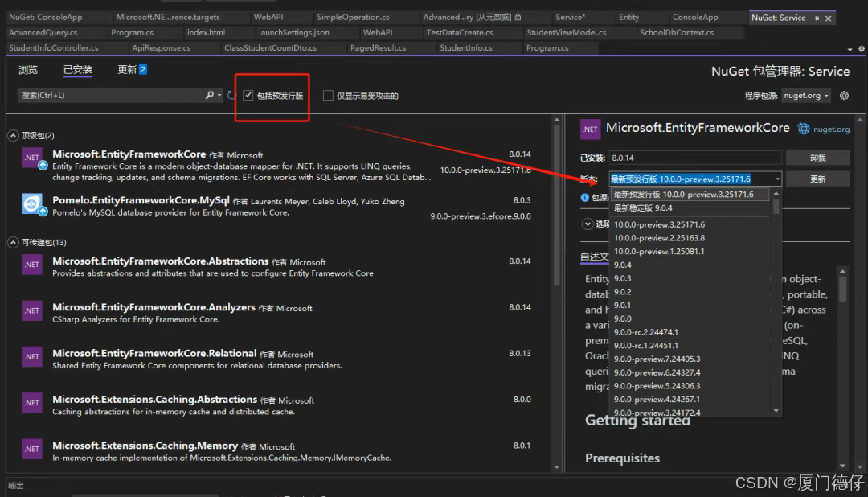Click readme pane scrollbar
The image size is (868, 497).
(x=842, y=288)
